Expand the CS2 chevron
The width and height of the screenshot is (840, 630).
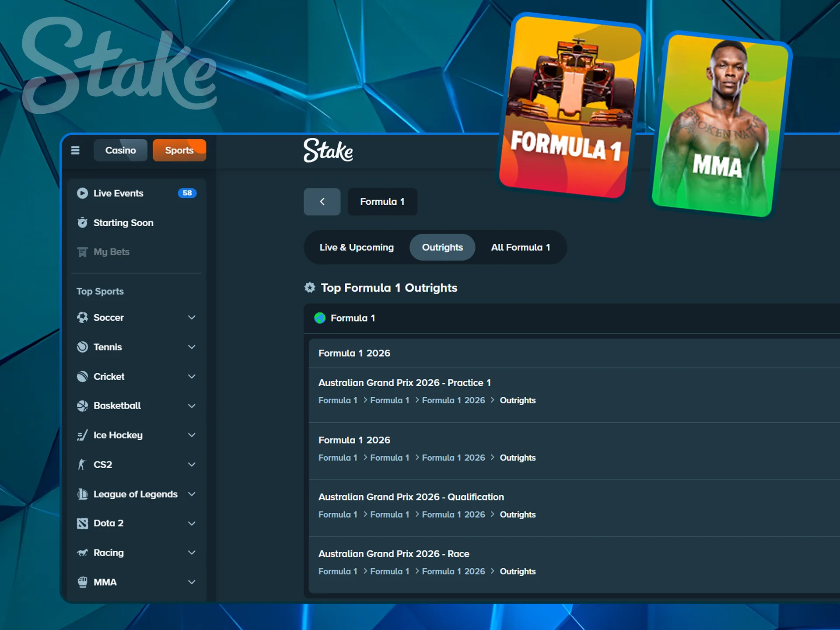pyautogui.click(x=192, y=465)
